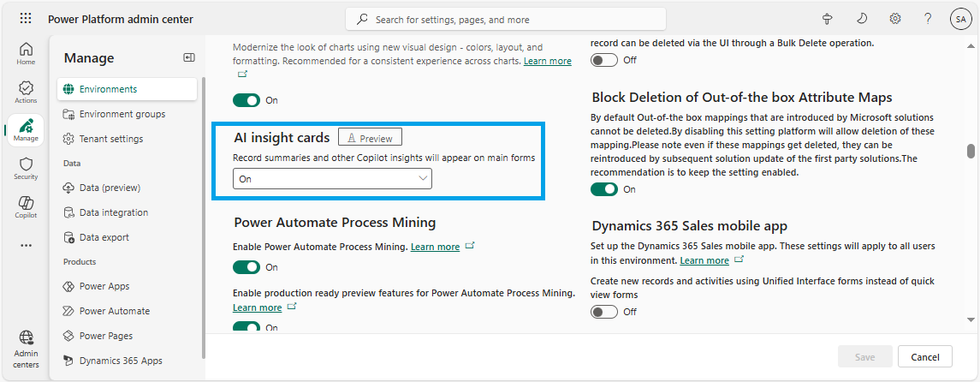Open the help question mark icon

[928, 19]
